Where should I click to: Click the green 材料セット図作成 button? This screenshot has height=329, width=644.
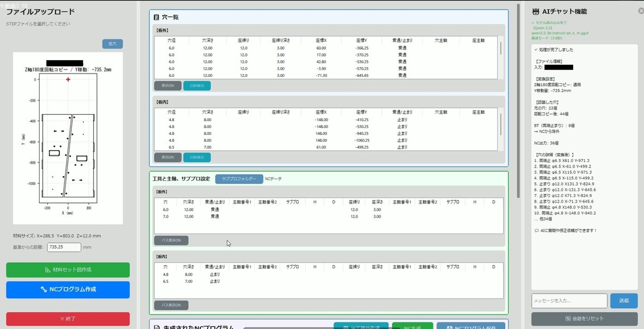pyautogui.click(x=68, y=270)
